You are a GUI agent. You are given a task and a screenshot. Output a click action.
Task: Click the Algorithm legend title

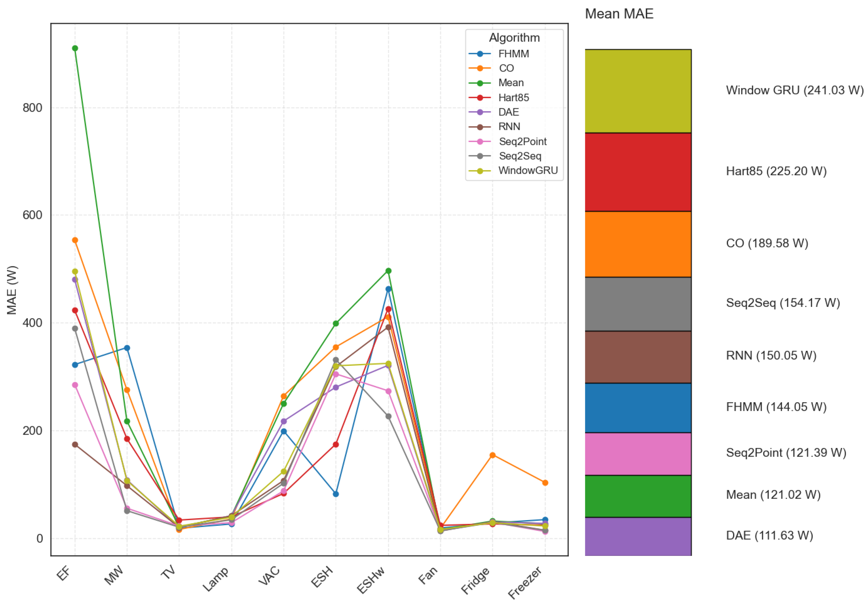514,38
